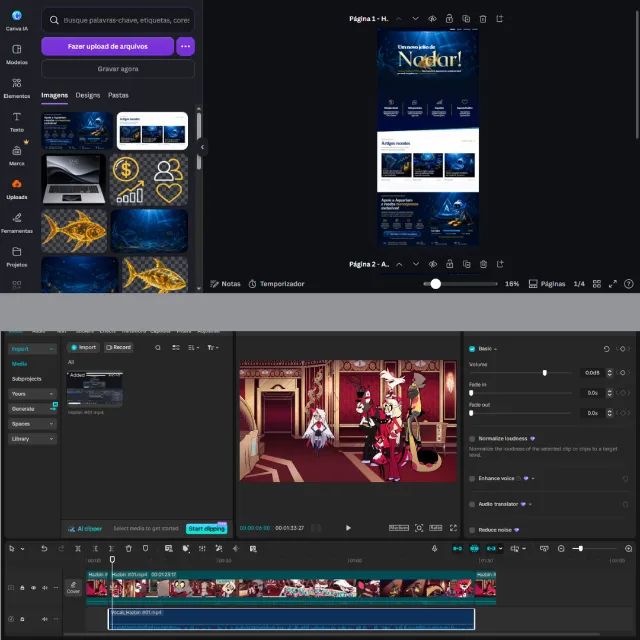The image size is (640, 640).
Task: Search media in CapCut media panel
Action: [x=158, y=348]
